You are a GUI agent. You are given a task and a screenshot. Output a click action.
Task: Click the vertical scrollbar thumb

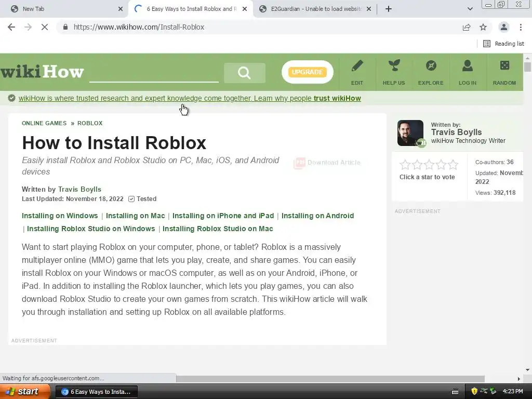(x=527, y=66)
